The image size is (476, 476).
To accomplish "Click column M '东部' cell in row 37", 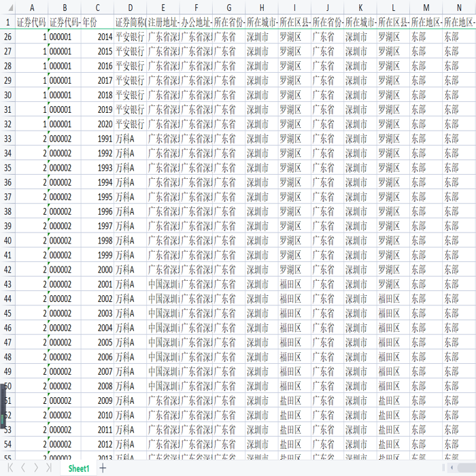I will pyautogui.click(x=426, y=197).
